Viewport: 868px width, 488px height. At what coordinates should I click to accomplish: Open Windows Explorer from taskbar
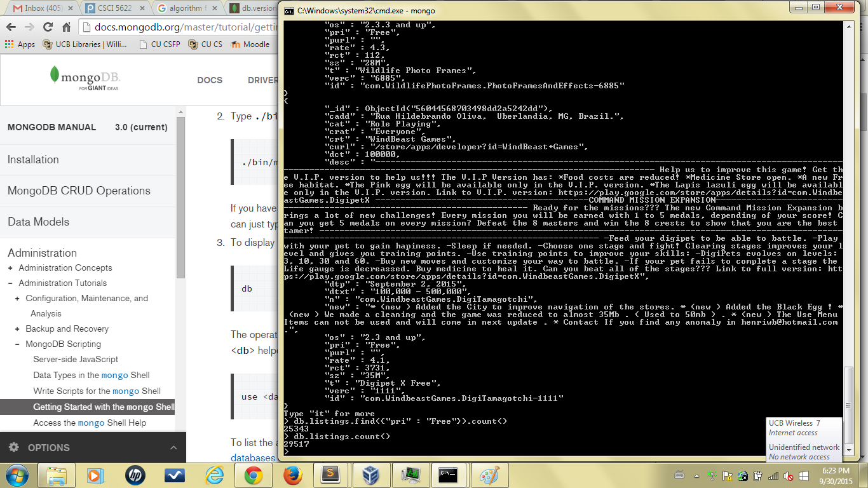57,475
